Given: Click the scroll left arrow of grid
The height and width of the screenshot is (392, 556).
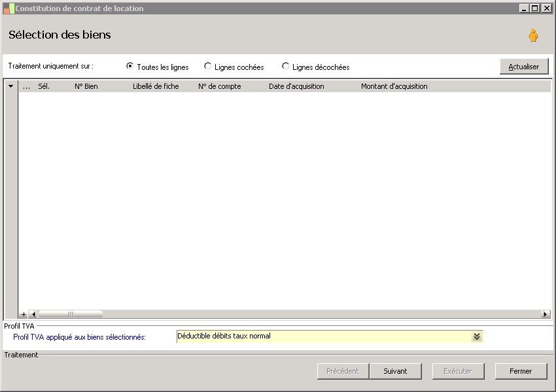Looking at the screenshot, I should 33,314.
